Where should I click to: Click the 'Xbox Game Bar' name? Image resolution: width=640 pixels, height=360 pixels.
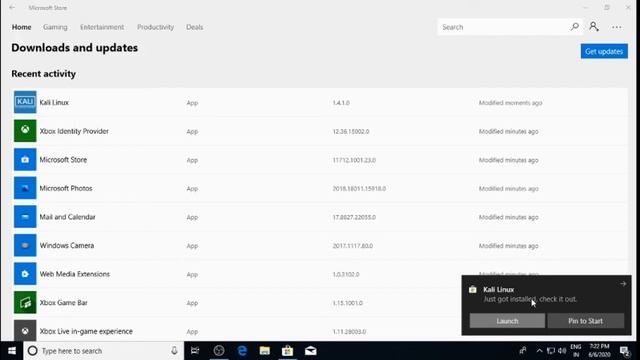coord(63,302)
